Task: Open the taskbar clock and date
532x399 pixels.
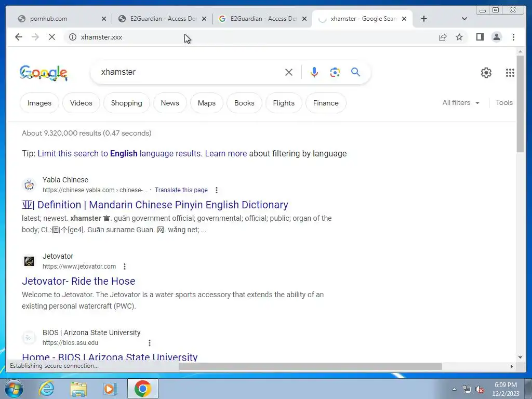Action: pos(506,389)
